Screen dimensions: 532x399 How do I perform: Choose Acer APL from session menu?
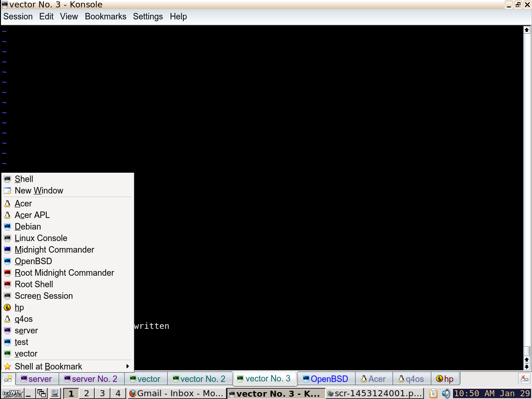(68, 215)
